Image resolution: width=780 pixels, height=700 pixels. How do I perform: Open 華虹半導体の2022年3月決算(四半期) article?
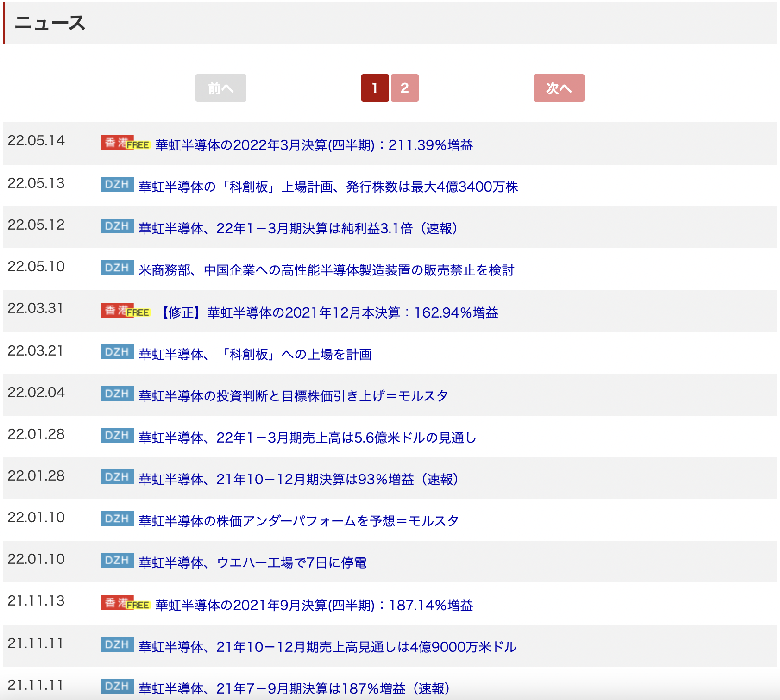point(314,145)
